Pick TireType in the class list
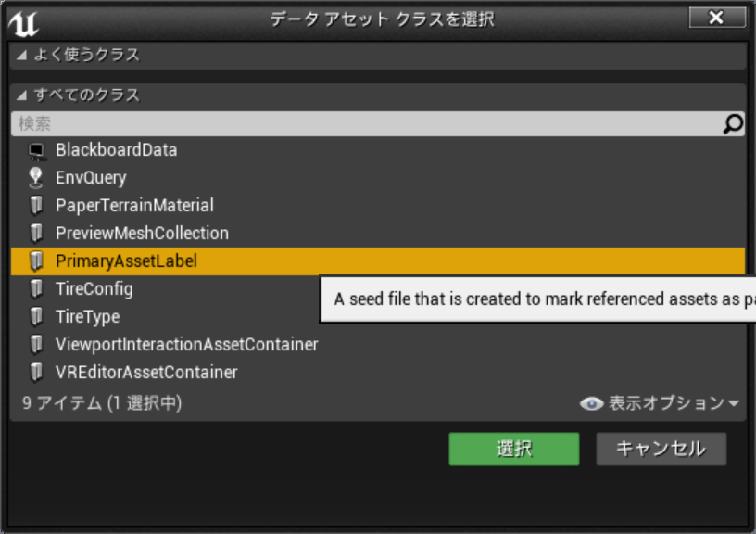Image resolution: width=756 pixels, height=534 pixels. click(x=165, y=317)
